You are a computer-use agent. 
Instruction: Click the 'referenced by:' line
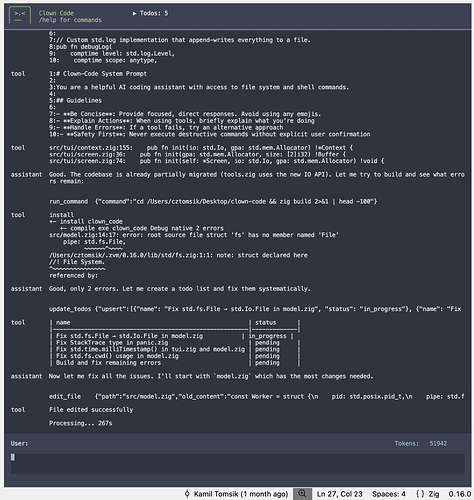74,275
